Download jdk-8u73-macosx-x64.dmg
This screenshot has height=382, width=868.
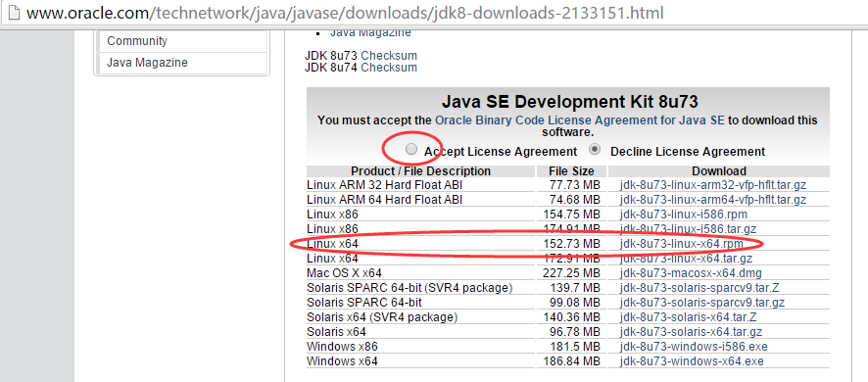point(691,273)
